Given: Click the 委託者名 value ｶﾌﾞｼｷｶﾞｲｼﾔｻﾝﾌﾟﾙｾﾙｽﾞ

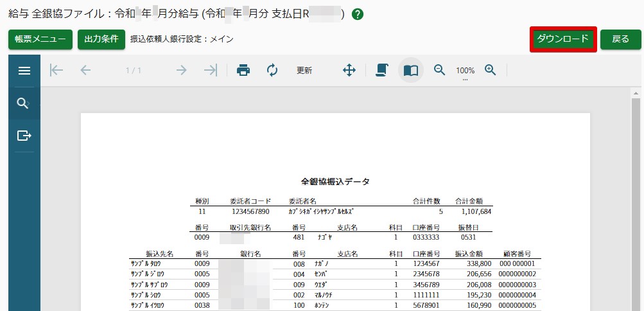Looking at the screenshot, I should (x=321, y=212).
